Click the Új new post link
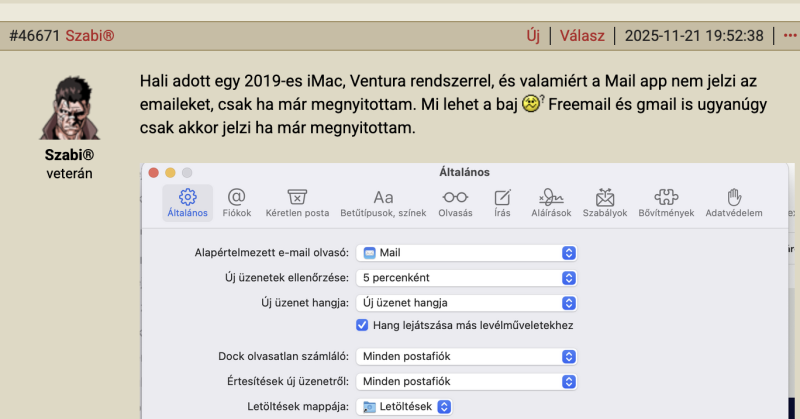 (533, 36)
